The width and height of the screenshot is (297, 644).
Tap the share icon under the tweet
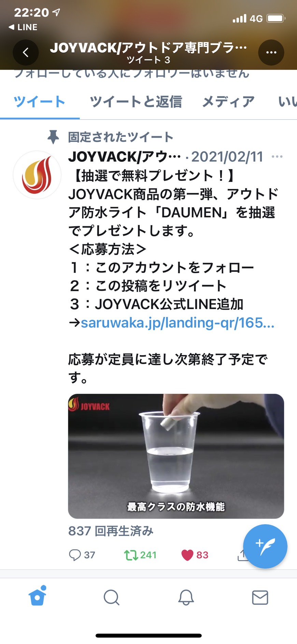241,554
